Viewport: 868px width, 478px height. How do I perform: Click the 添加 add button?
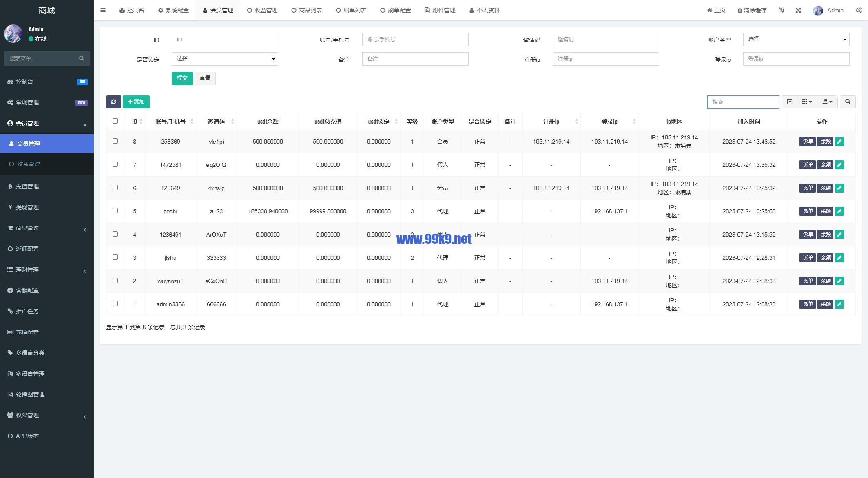tap(136, 102)
